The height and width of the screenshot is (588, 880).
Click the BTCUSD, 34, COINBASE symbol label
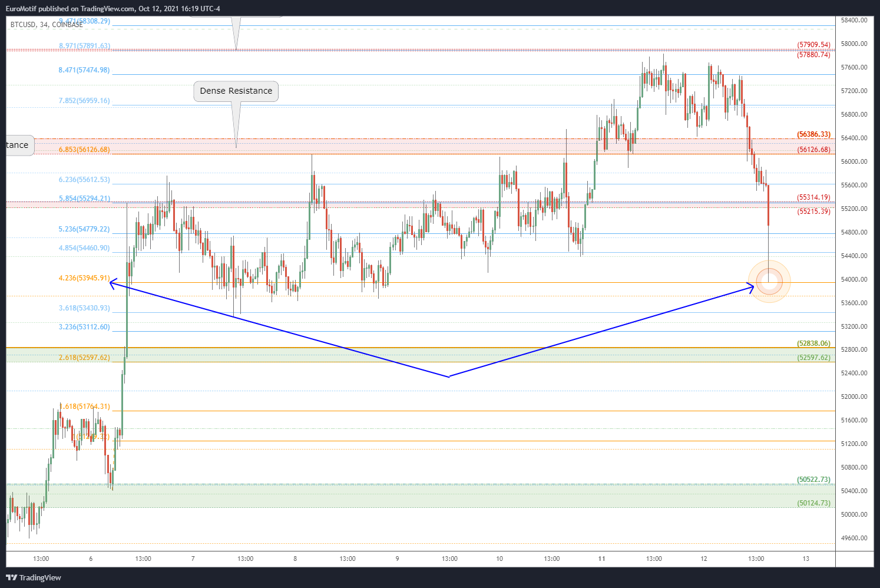coord(47,25)
